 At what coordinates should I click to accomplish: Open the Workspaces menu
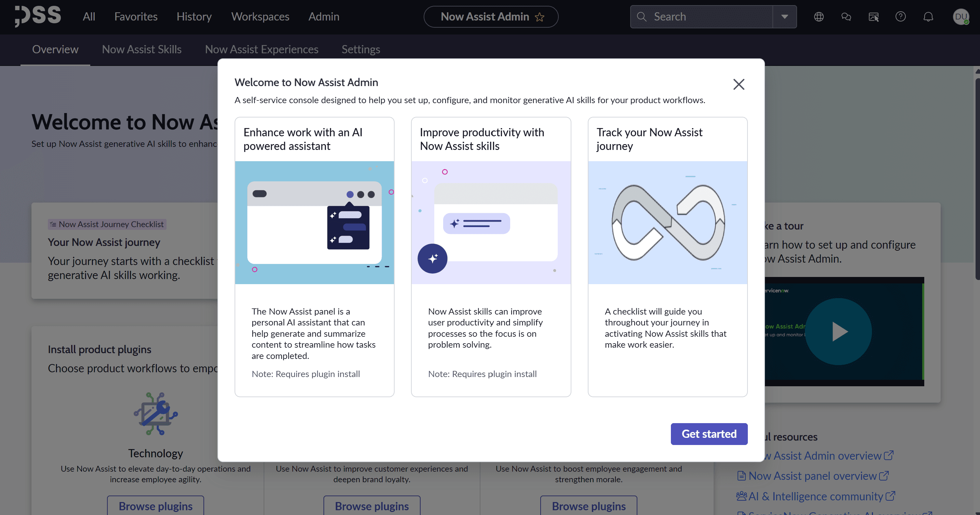260,17
